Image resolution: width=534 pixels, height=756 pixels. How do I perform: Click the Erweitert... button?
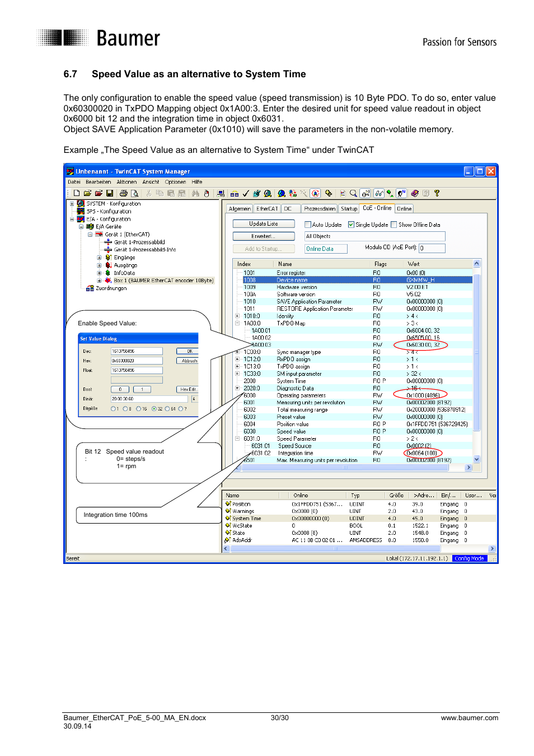click(264, 236)
